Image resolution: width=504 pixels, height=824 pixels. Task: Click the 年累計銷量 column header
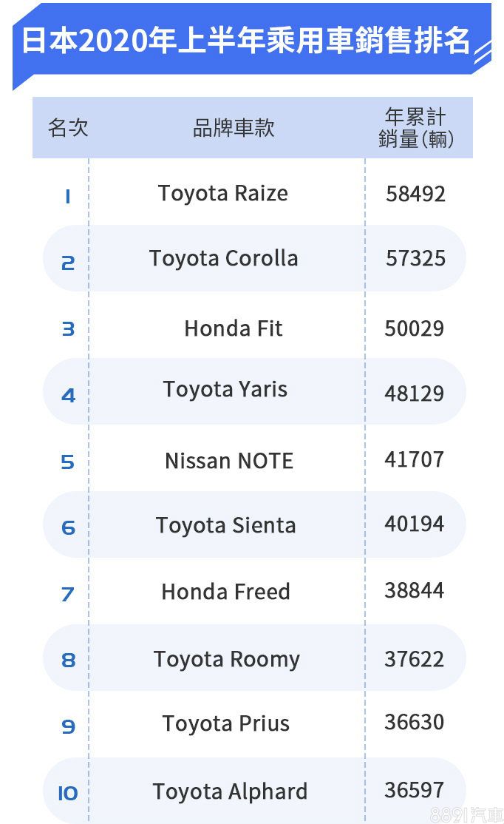(416, 128)
